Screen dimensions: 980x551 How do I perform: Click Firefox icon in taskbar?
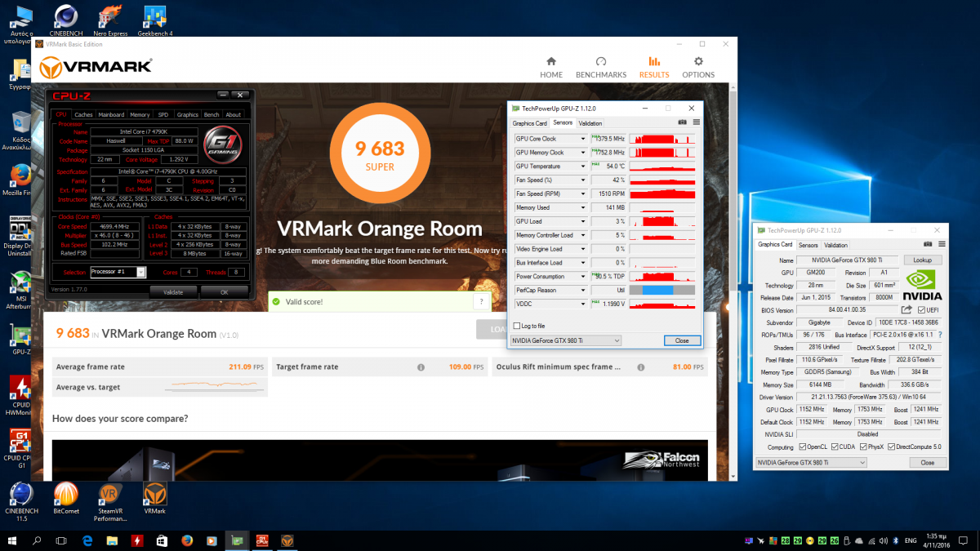(x=187, y=540)
